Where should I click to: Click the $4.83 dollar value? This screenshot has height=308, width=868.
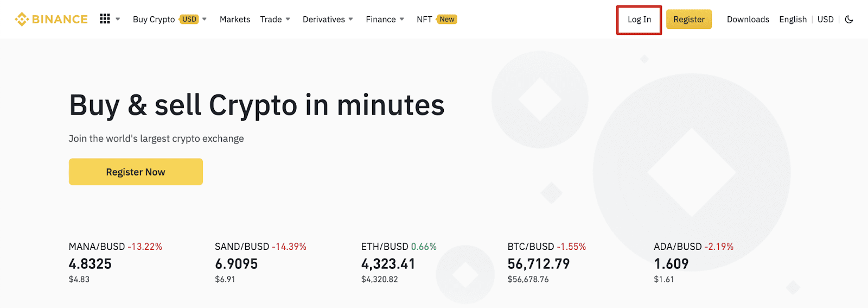click(x=79, y=279)
